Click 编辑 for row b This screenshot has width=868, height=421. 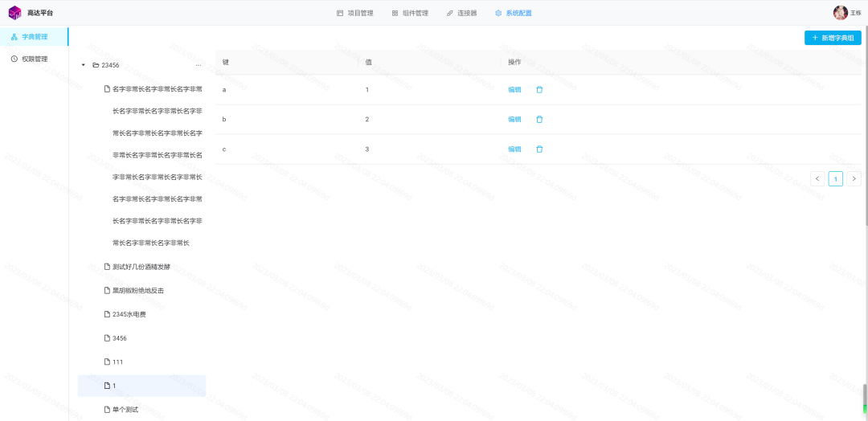coord(515,120)
